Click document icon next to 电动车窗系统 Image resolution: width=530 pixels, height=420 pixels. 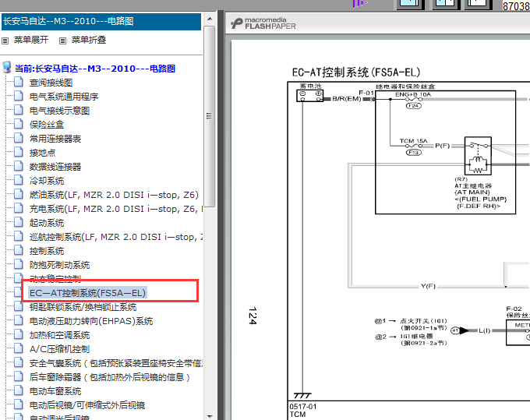pos(19,390)
